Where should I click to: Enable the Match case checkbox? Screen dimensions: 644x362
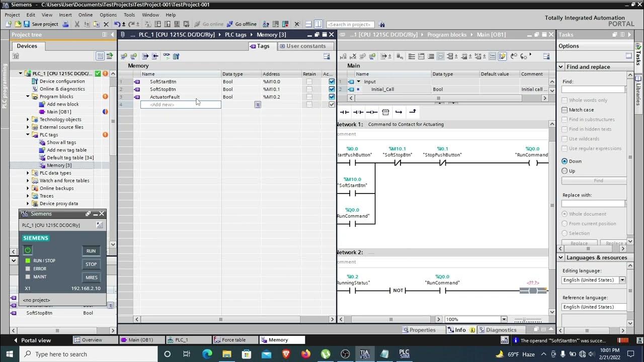click(x=565, y=110)
